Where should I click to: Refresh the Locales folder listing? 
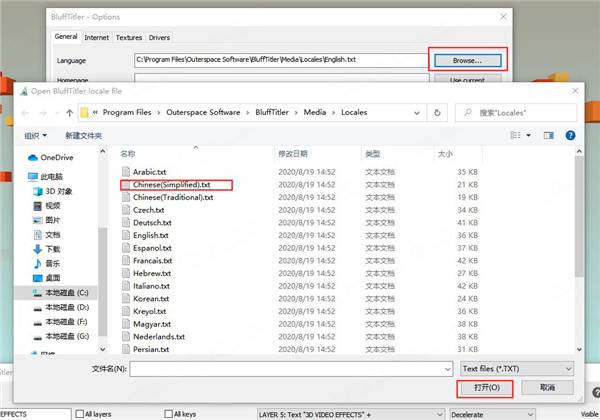pos(437,113)
